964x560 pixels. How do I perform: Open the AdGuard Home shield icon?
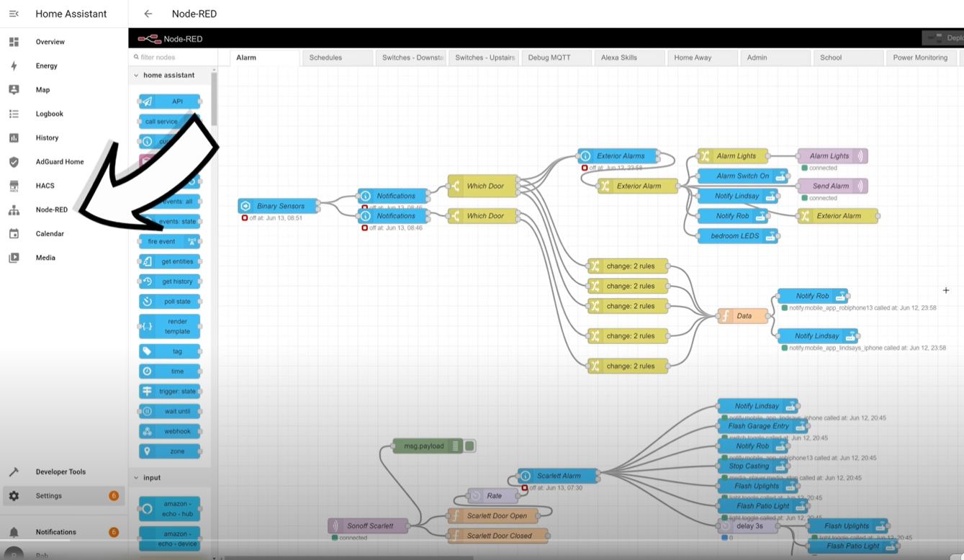[14, 162]
